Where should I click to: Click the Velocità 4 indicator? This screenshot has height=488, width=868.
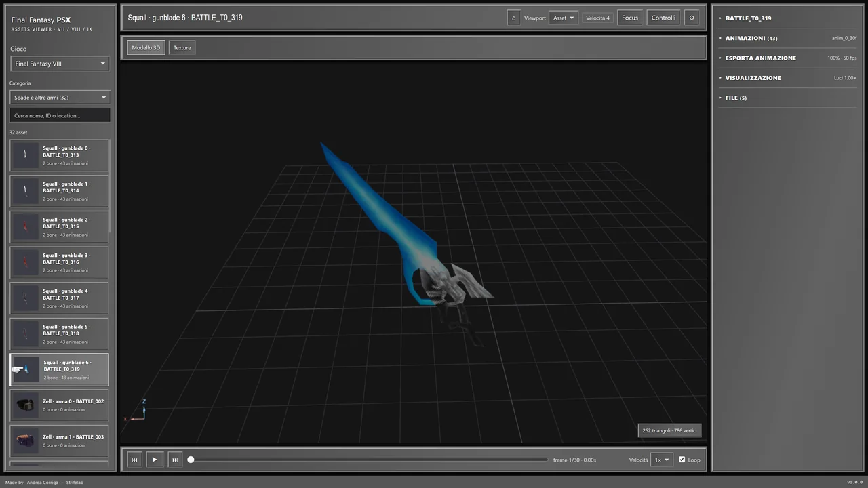click(x=598, y=18)
